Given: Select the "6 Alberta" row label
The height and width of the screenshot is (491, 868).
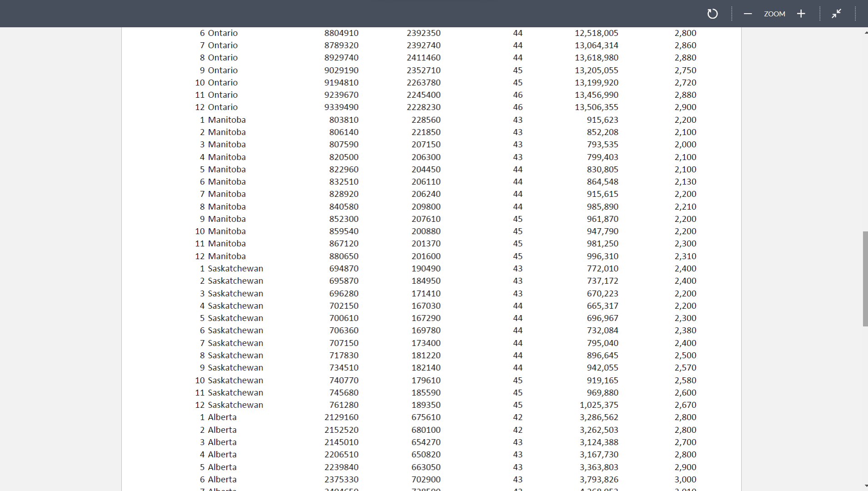Looking at the screenshot, I should click(218, 480).
